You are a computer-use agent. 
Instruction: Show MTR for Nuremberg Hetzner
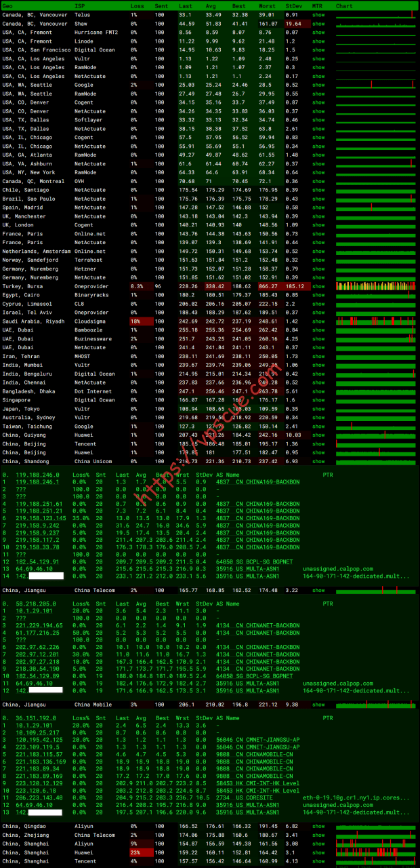(x=318, y=269)
